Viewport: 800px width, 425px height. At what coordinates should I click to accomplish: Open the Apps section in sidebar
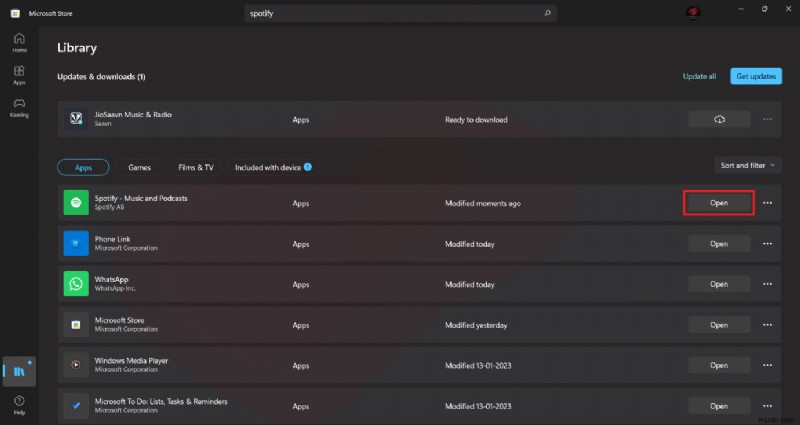click(x=19, y=75)
